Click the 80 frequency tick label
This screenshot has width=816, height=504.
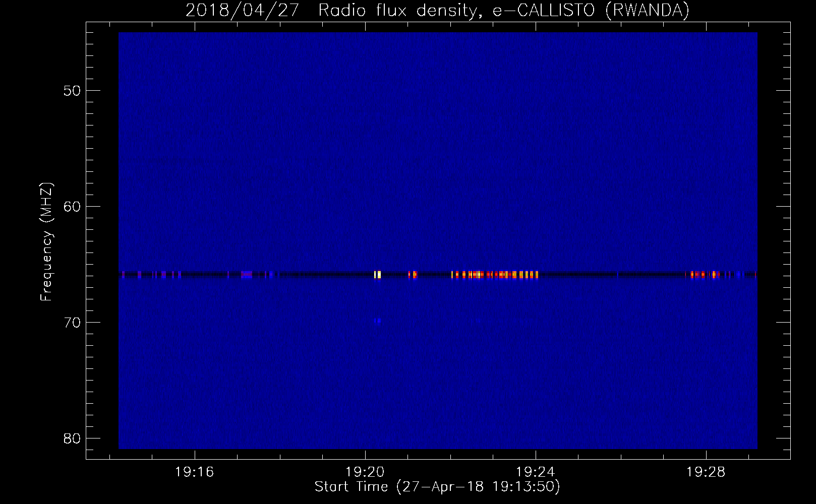[x=72, y=438]
